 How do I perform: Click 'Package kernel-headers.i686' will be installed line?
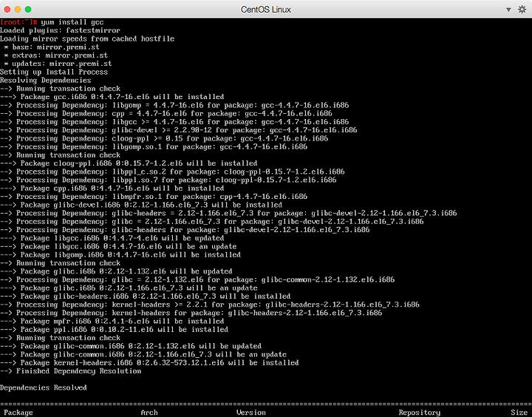[x=149, y=363]
